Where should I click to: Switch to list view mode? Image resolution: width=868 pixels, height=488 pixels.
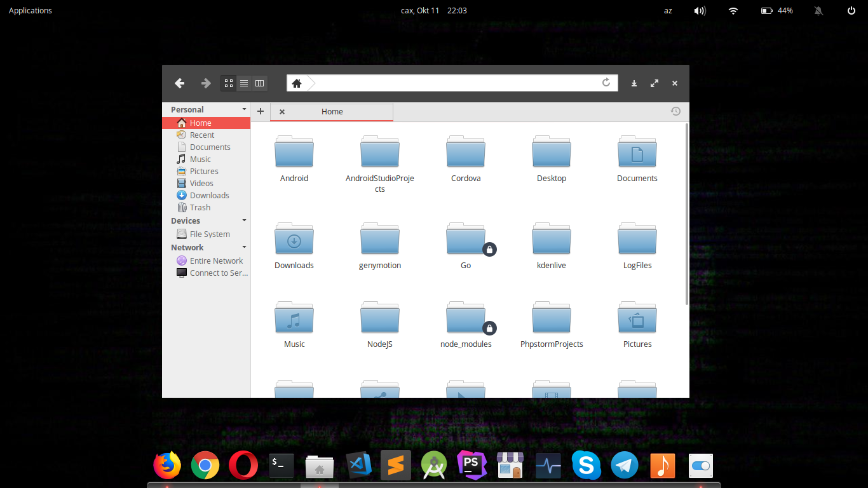[x=244, y=83]
